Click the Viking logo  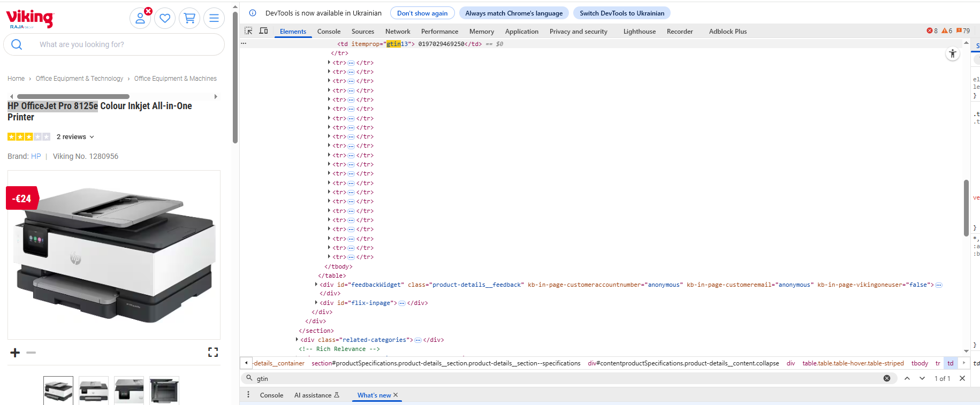click(30, 19)
